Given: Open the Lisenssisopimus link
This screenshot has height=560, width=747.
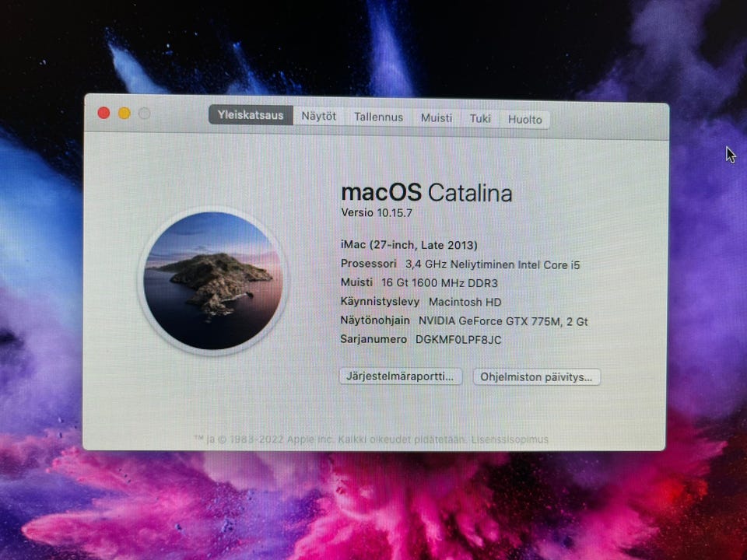Looking at the screenshot, I should (510, 439).
